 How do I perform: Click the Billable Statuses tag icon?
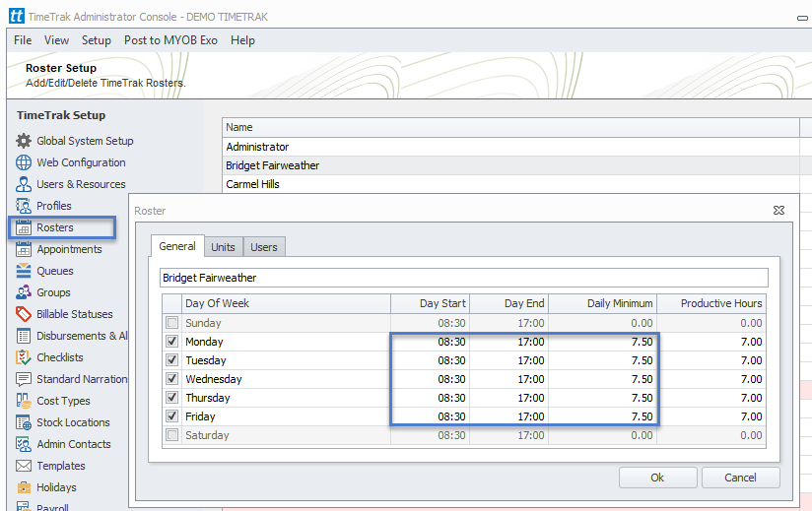pos(24,314)
